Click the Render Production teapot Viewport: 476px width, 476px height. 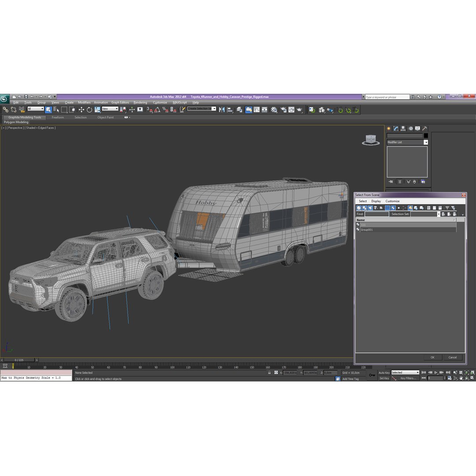pyautogui.click(x=300, y=110)
